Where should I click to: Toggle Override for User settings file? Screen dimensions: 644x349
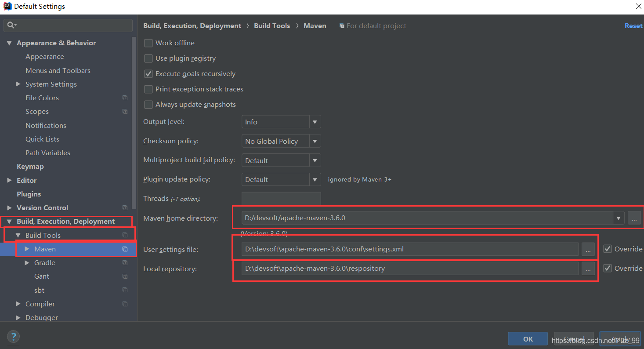pos(608,249)
